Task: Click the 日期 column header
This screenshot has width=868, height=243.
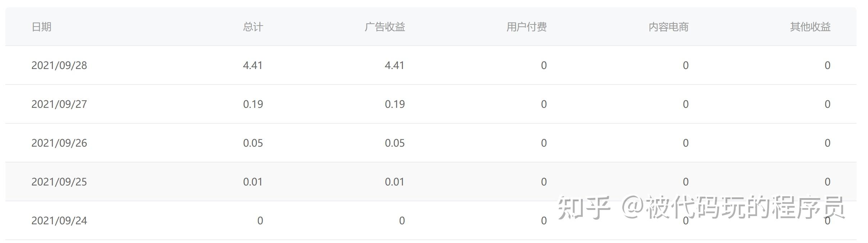Action: [41, 27]
